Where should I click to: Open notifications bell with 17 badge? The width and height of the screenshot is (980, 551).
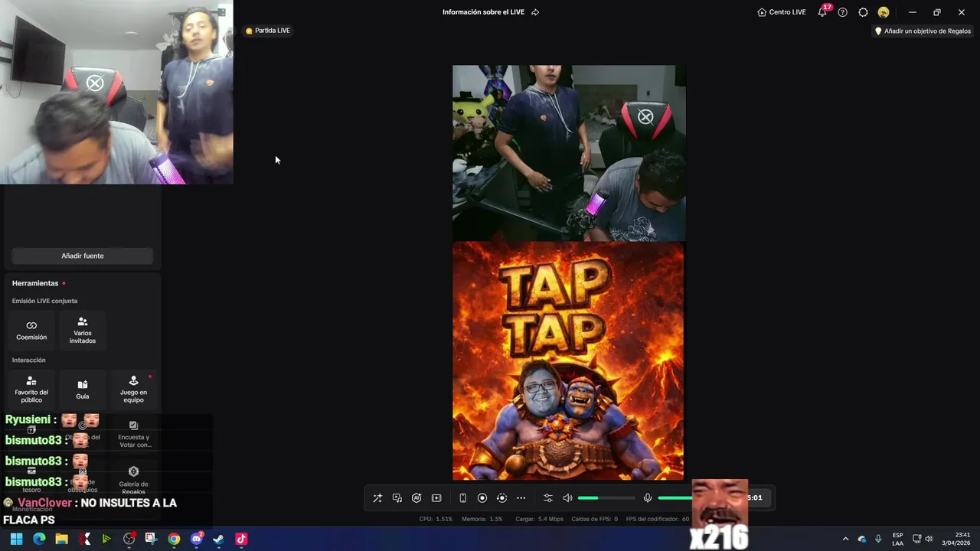tap(823, 12)
